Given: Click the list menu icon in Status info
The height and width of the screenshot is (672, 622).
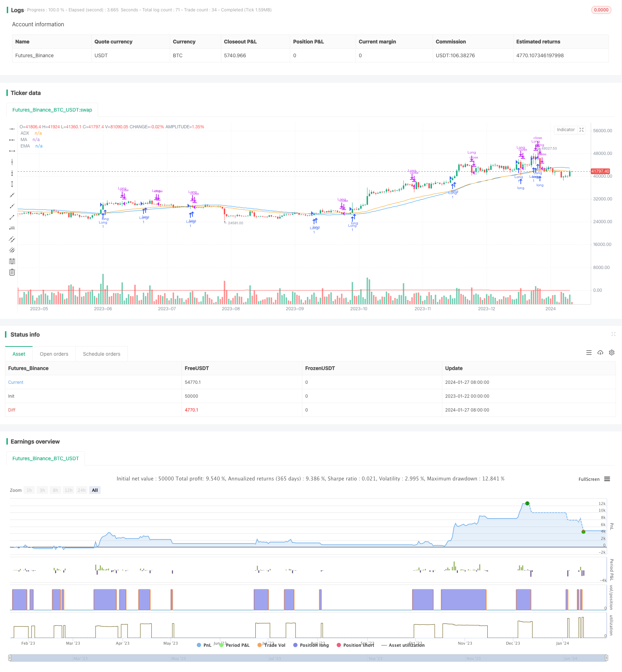Looking at the screenshot, I should (x=589, y=353).
